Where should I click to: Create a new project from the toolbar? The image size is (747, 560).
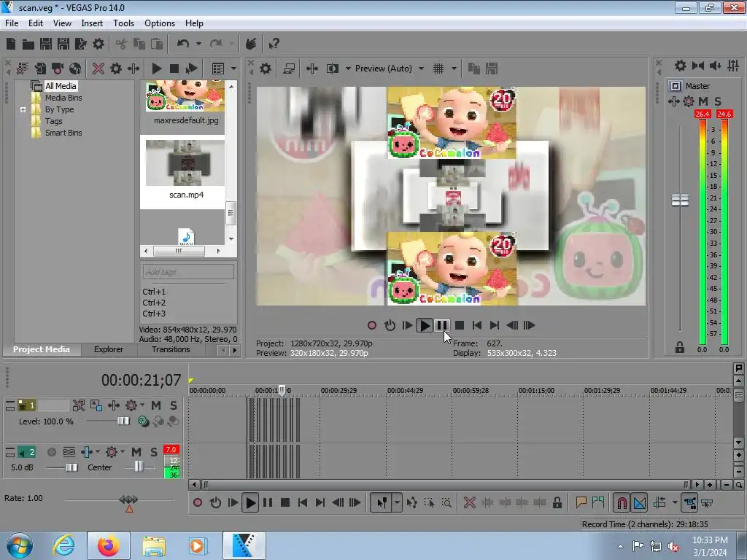click(11, 44)
